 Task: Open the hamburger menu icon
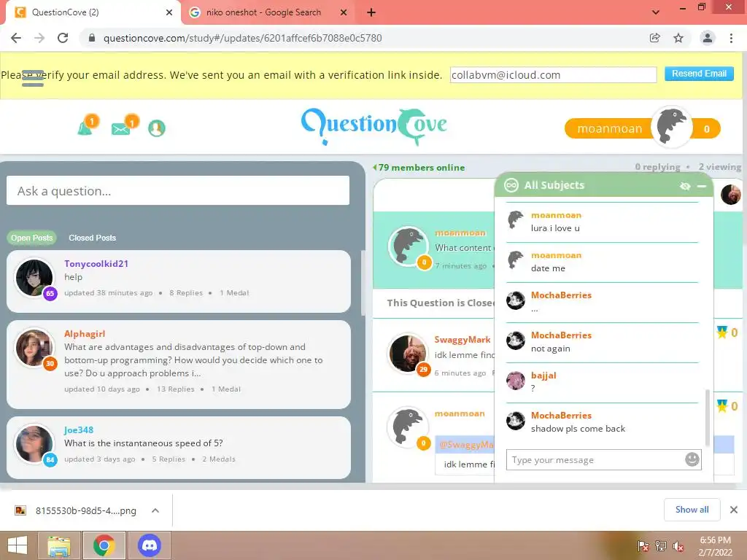tap(33, 79)
